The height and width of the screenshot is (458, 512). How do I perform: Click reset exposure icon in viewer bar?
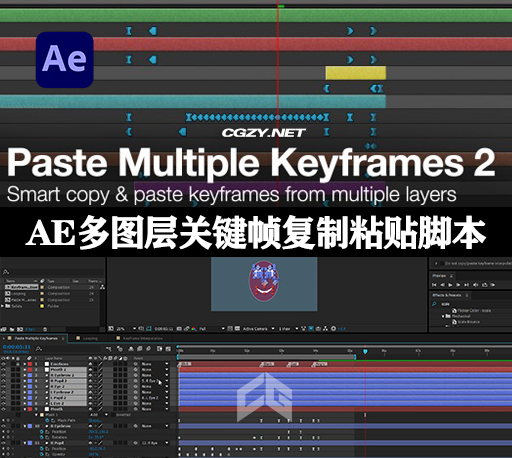coord(333,329)
